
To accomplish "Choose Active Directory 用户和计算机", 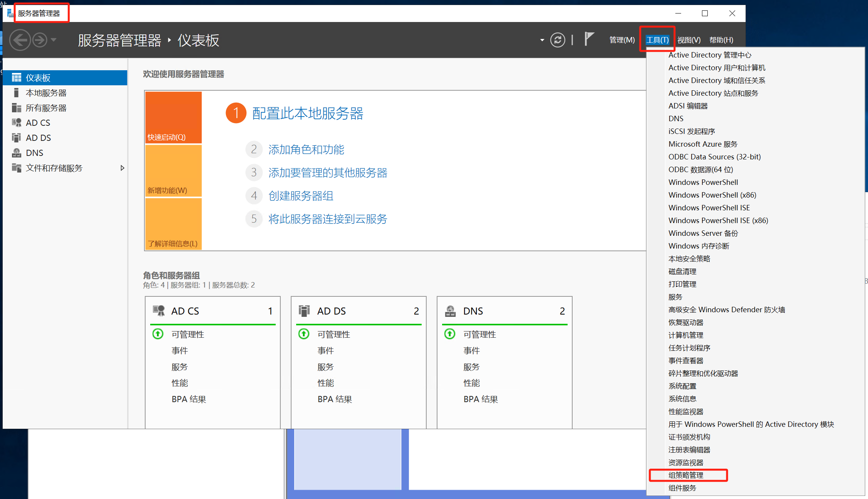I will pos(717,68).
